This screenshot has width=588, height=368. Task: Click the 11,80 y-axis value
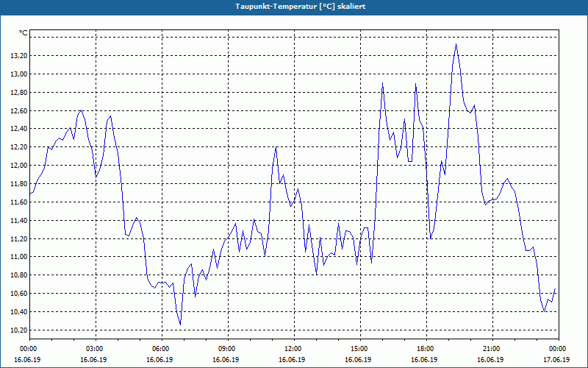pos(19,184)
